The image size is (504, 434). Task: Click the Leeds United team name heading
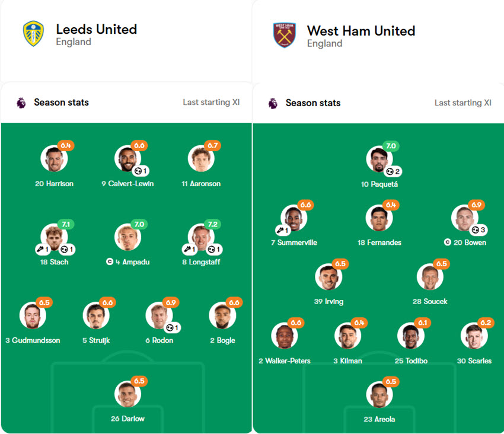(x=96, y=28)
